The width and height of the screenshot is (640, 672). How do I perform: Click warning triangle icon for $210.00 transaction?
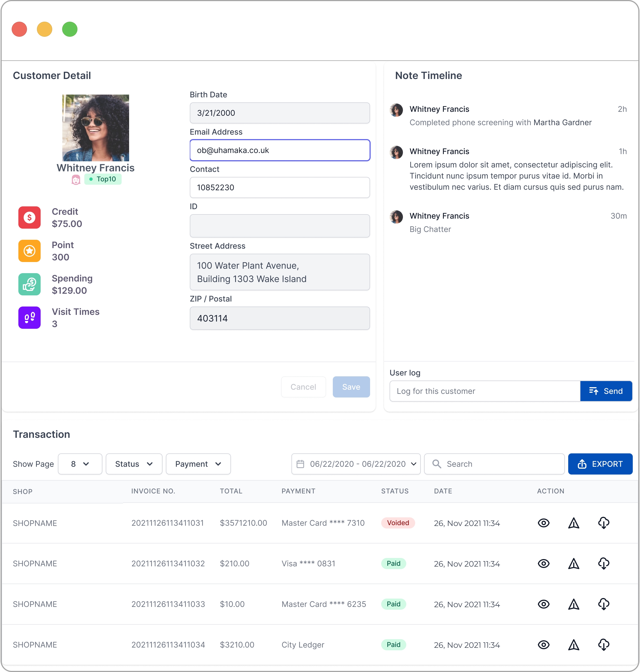(573, 564)
